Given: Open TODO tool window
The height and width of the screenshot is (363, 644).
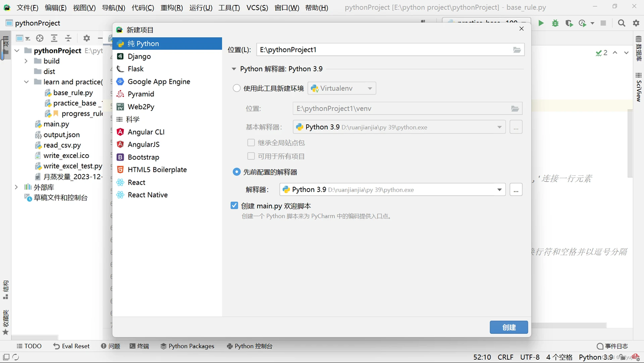Looking at the screenshot, I should [29, 346].
